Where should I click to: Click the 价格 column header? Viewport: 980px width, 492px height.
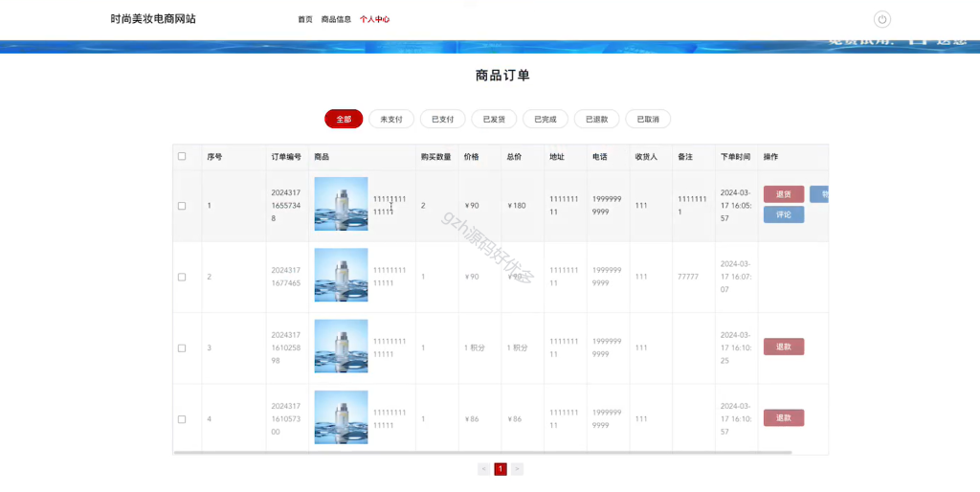(x=471, y=157)
